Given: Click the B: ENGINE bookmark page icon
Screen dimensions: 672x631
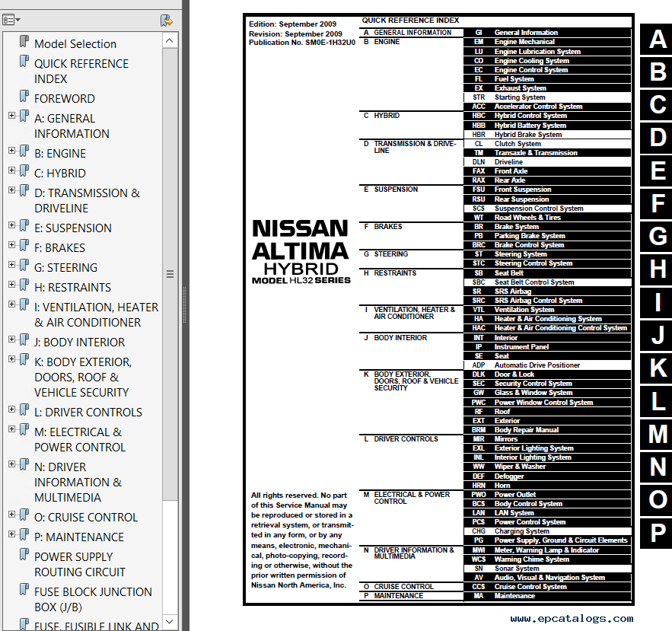Looking at the screenshot, I should 24,151.
